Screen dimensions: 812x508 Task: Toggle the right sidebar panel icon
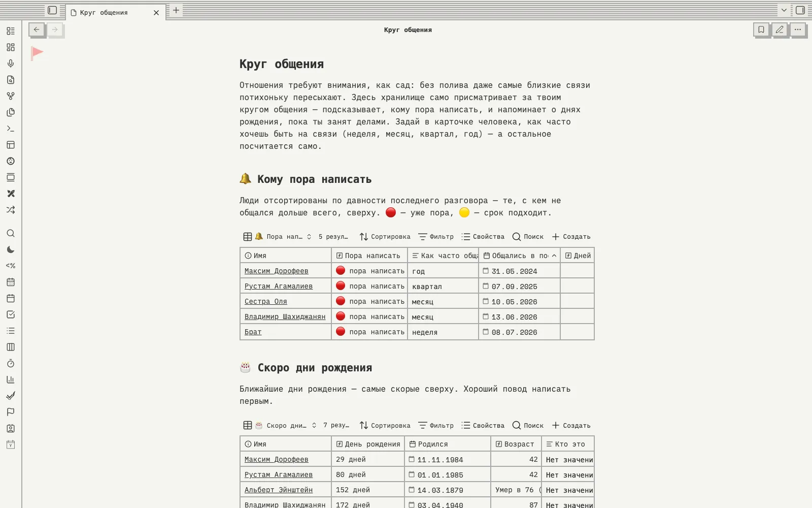[800, 10]
